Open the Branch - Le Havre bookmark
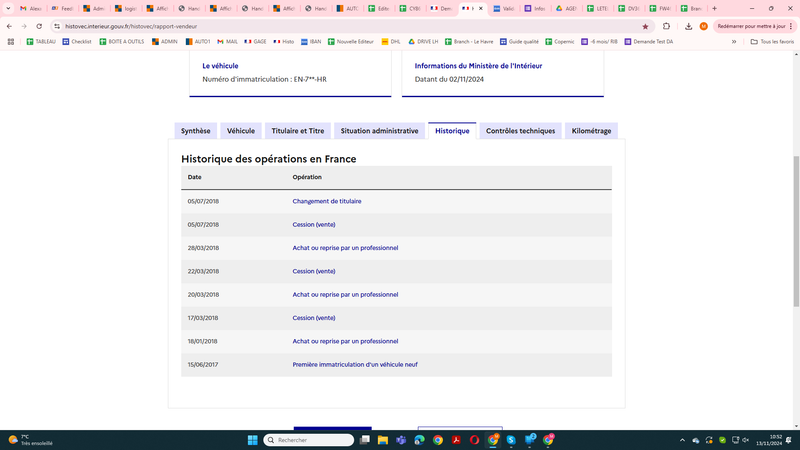The image size is (800, 450). [469, 42]
